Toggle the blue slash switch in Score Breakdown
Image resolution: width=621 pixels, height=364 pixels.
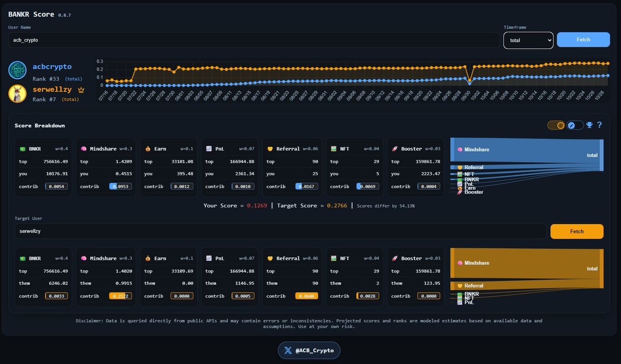pyautogui.click(x=574, y=125)
